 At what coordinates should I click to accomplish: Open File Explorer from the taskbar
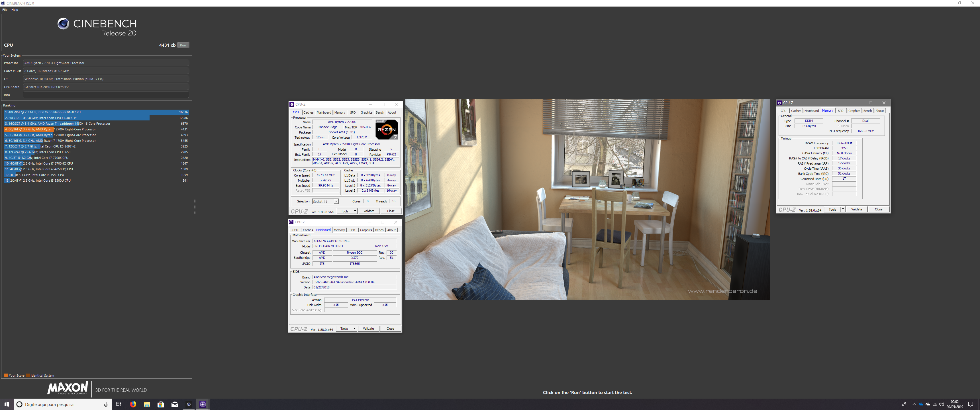(x=147, y=404)
